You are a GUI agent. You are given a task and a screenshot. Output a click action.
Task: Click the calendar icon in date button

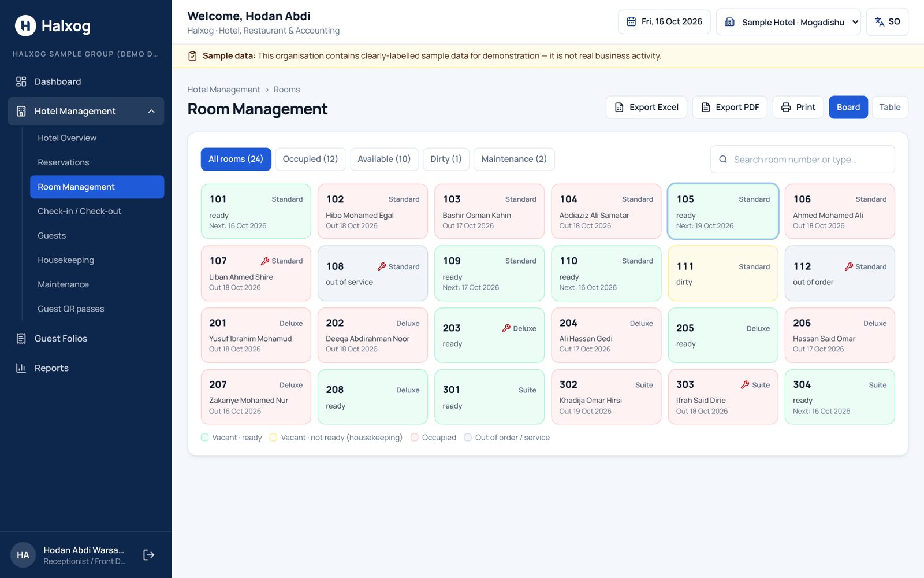tap(631, 22)
